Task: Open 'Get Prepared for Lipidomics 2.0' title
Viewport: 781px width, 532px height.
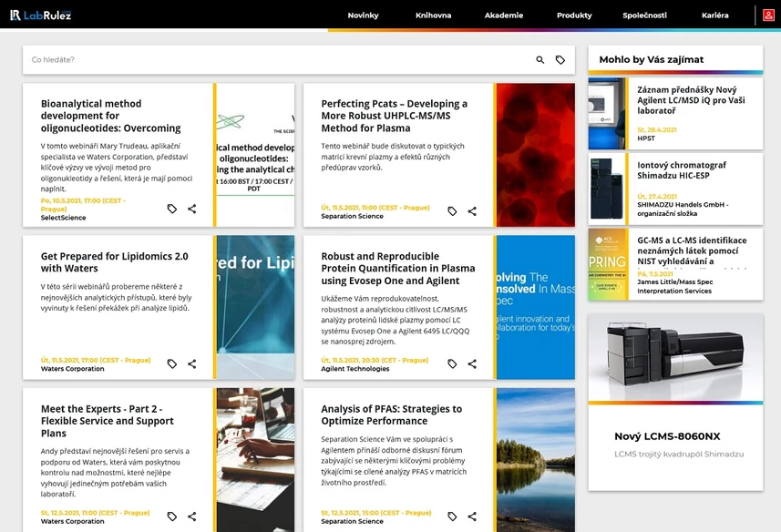Action: 115,262
